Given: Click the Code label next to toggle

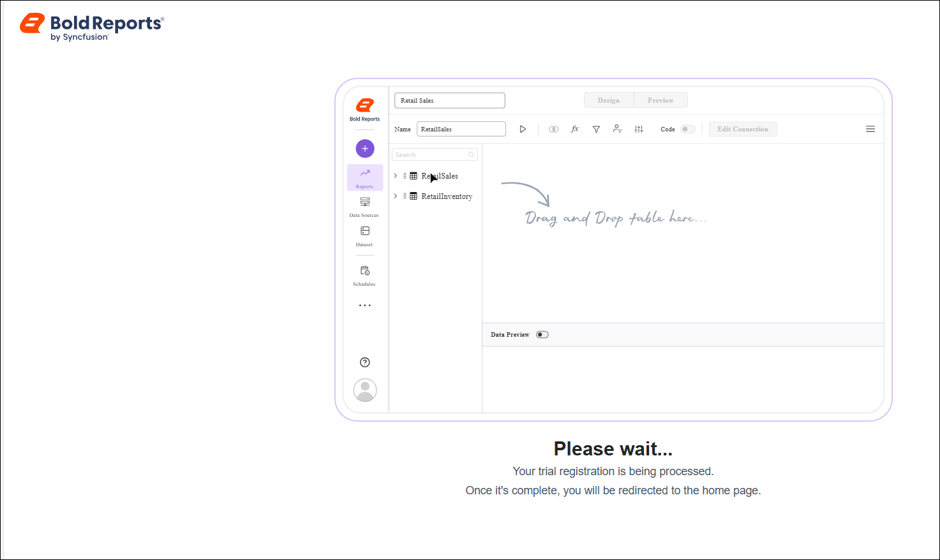Looking at the screenshot, I should point(668,129).
